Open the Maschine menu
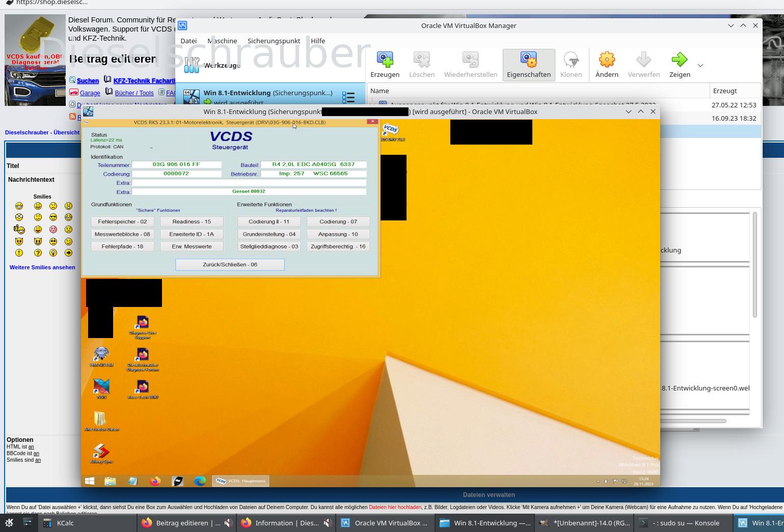The height and width of the screenshot is (532, 784). (222, 41)
